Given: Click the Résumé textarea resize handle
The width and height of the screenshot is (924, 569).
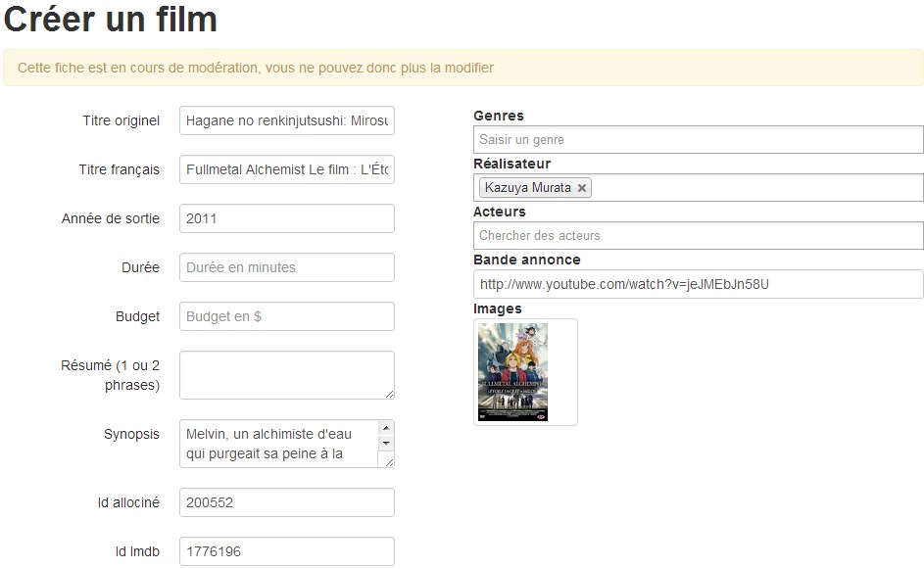Looking at the screenshot, I should (389, 394).
